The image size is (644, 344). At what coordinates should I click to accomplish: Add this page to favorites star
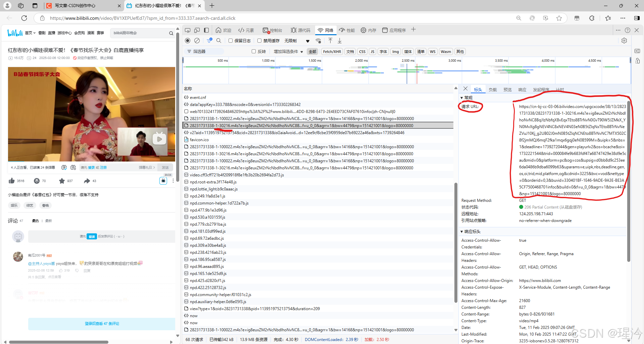point(559,18)
